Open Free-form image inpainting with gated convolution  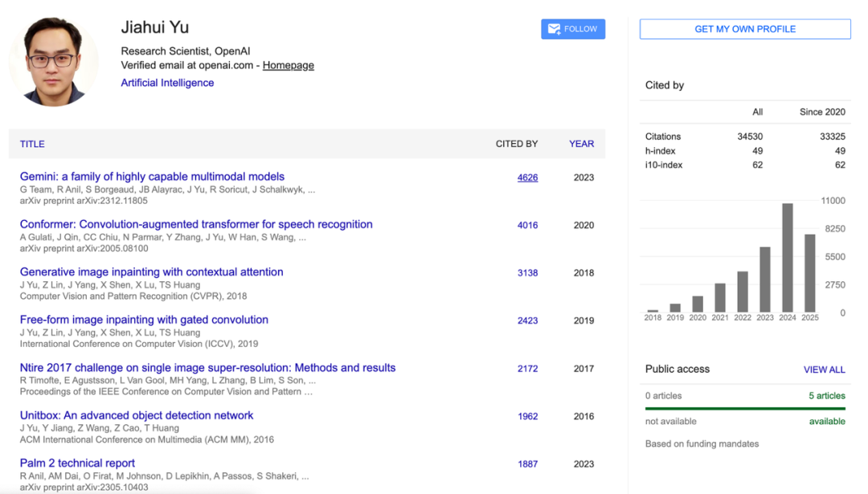(x=144, y=320)
